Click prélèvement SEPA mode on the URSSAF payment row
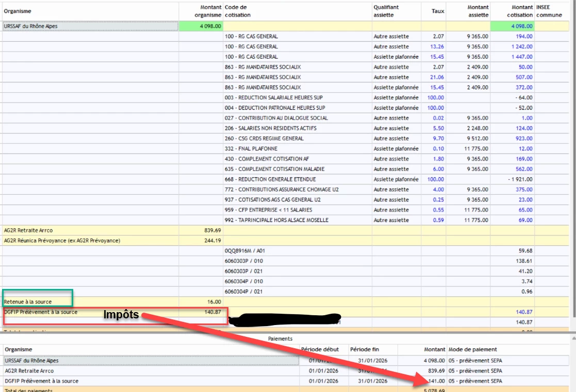 475,361
